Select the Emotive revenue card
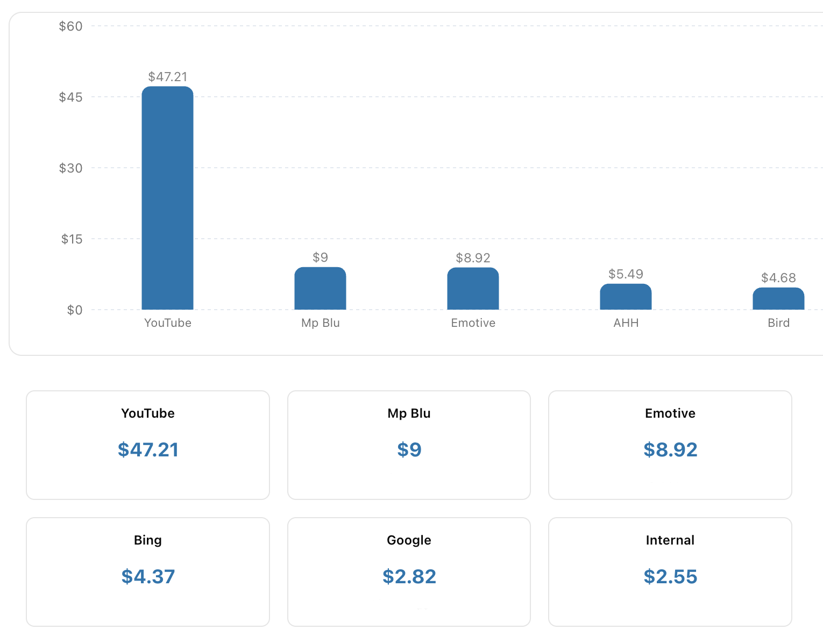This screenshot has height=644, width=823. tap(670, 445)
